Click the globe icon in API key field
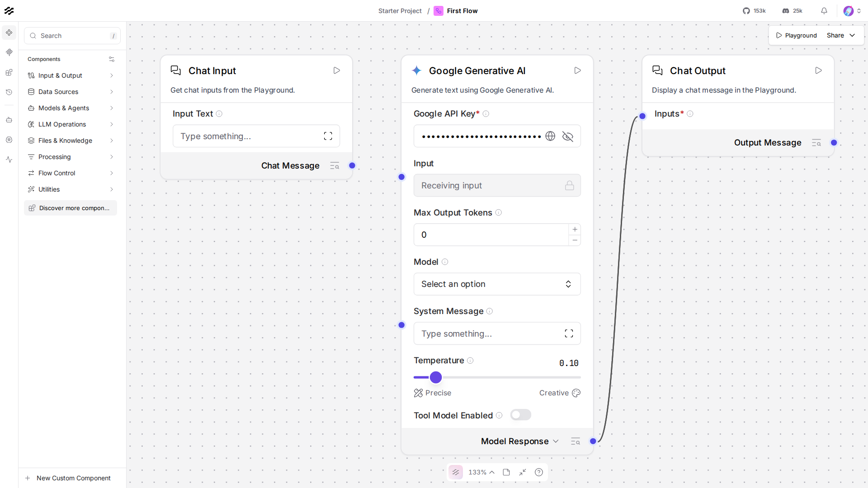 (x=550, y=136)
